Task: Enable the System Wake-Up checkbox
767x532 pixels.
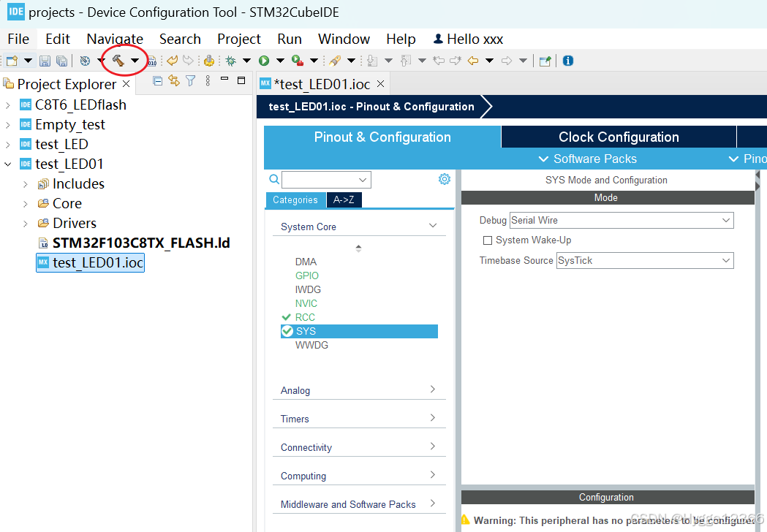Action: click(487, 240)
